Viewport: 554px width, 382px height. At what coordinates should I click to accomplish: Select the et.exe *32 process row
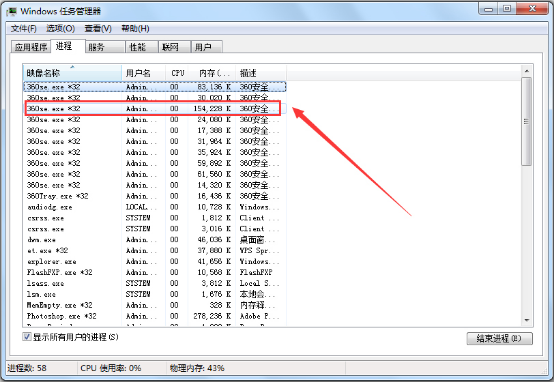pos(155,251)
